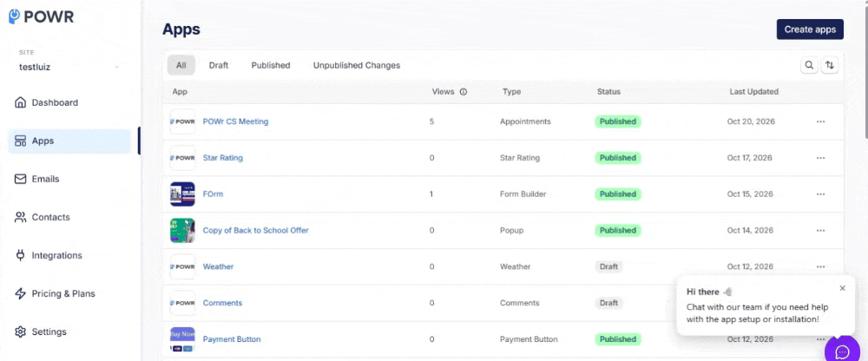Click the Popup type cell
This screenshot has height=361, width=868.
pos(511,230)
